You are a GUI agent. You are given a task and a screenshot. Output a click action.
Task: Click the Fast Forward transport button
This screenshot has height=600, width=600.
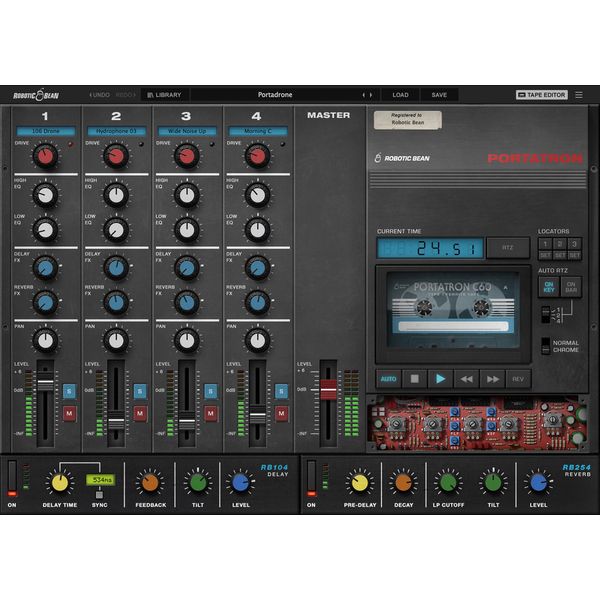pyautogui.click(x=491, y=379)
